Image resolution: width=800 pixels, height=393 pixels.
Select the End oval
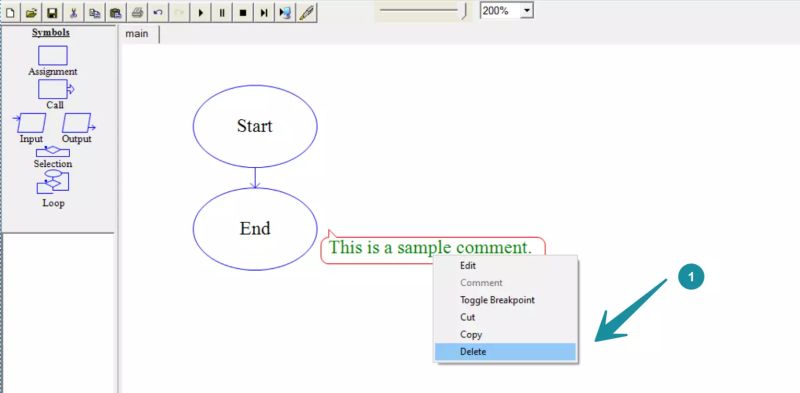[255, 229]
